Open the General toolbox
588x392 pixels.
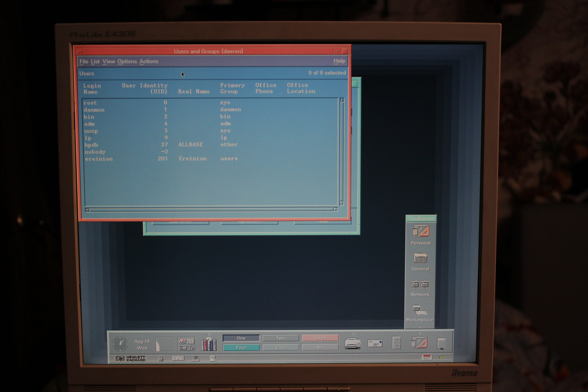[x=420, y=258]
